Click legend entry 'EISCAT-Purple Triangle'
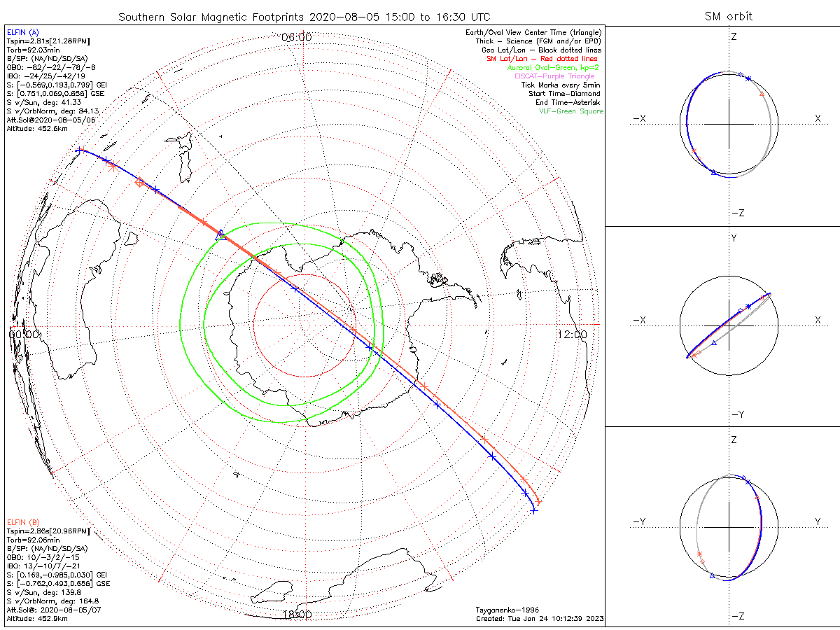Viewport: 840px width, 630px height. tap(554, 76)
